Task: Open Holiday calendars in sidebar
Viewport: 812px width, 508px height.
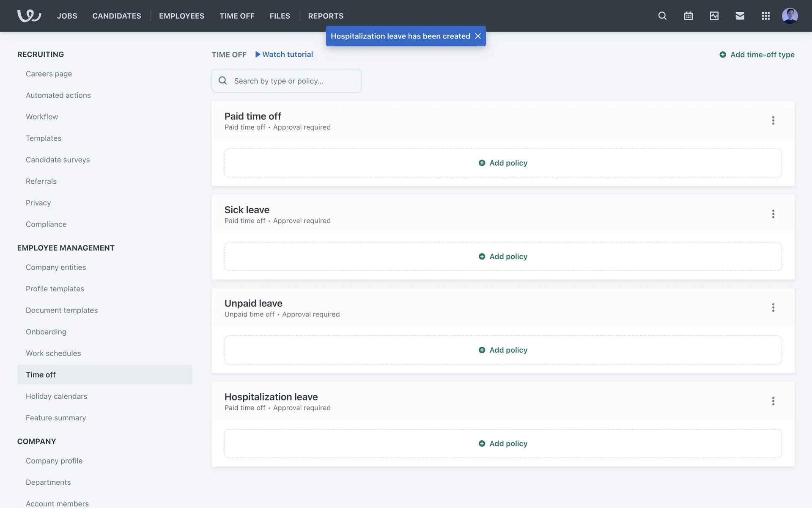Action: click(56, 396)
